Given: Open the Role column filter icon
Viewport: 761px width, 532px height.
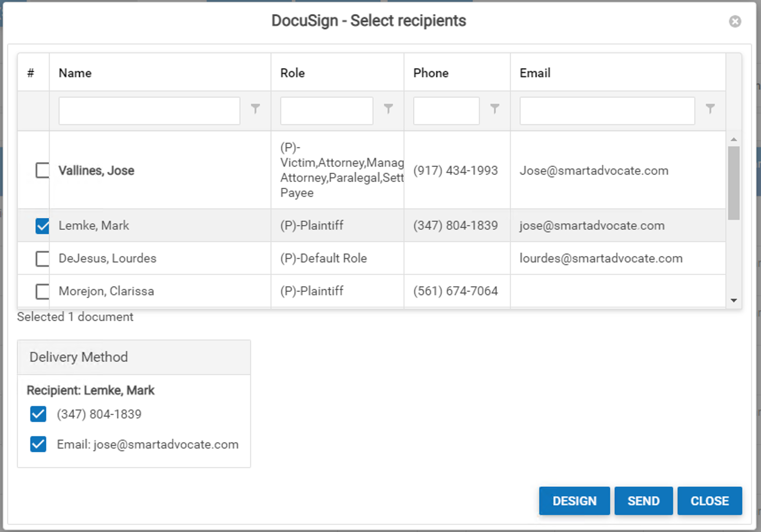Looking at the screenshot, I should click(388, 109).
